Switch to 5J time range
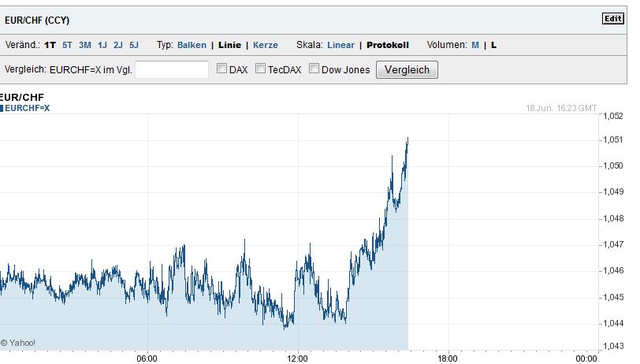 click(134, 45)
